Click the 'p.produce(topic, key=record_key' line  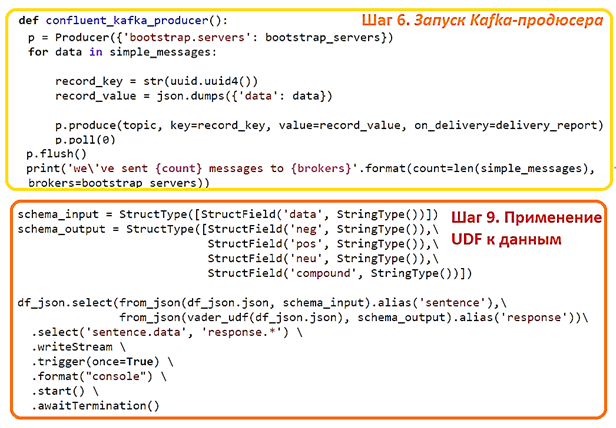[x=329, y=125]
